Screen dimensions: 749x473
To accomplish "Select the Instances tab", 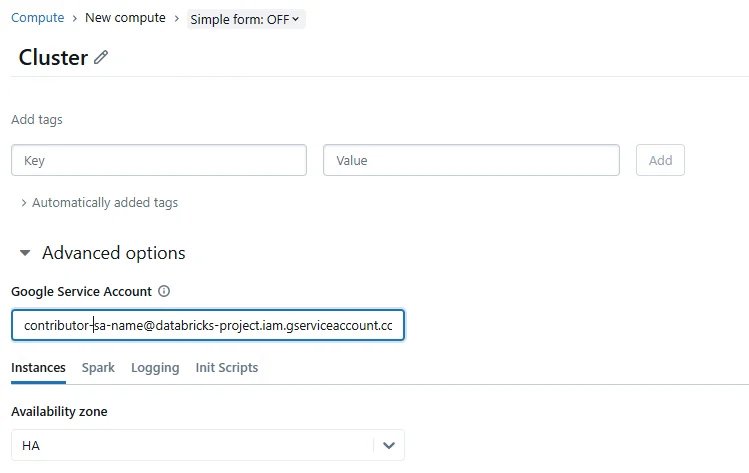I will [38, 368].
